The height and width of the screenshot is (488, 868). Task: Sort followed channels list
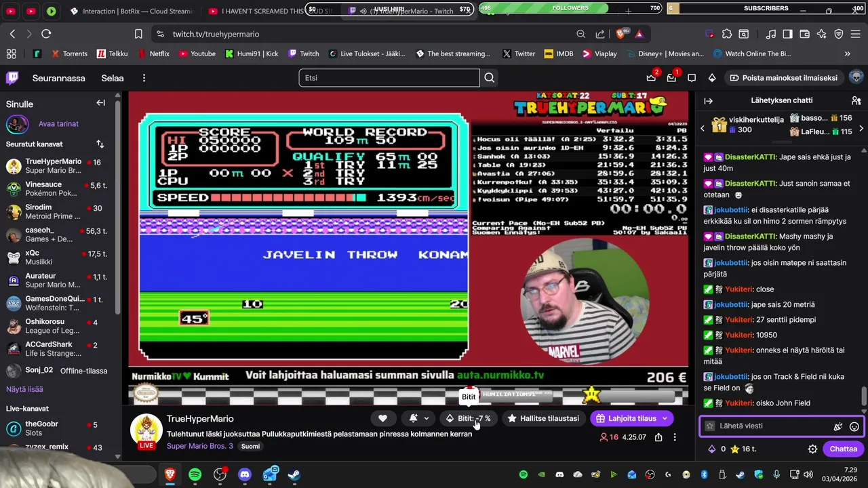point(100,144)
